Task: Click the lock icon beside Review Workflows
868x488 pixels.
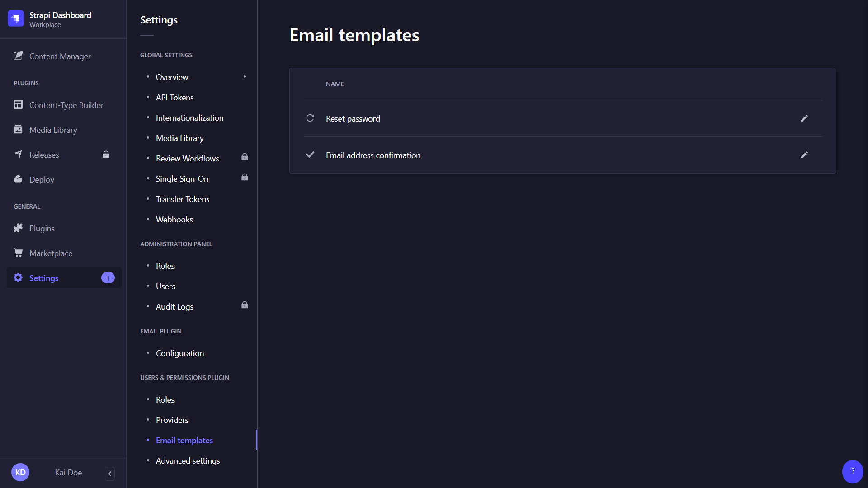Action: click(x=245, y=157)
